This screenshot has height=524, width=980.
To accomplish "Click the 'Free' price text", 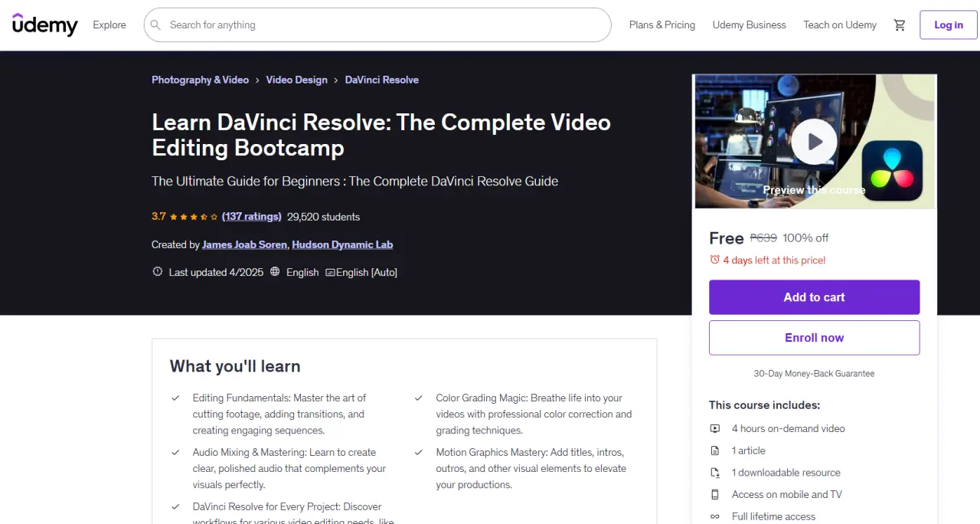I will pyautogui.click(x=727, y=238).
